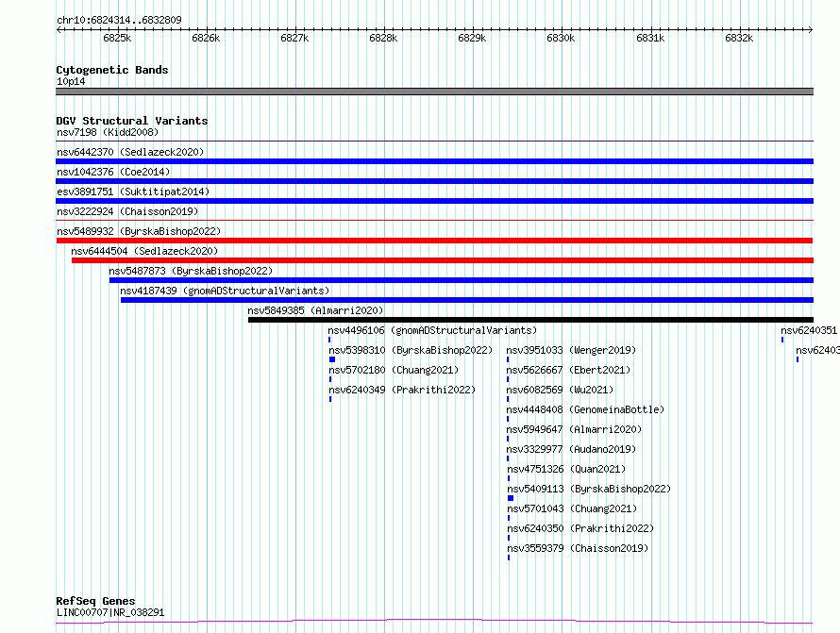Select nsv3951033 (Wenger2019) label
Viewport: 840px width, 633px height.
click(571, 350)
